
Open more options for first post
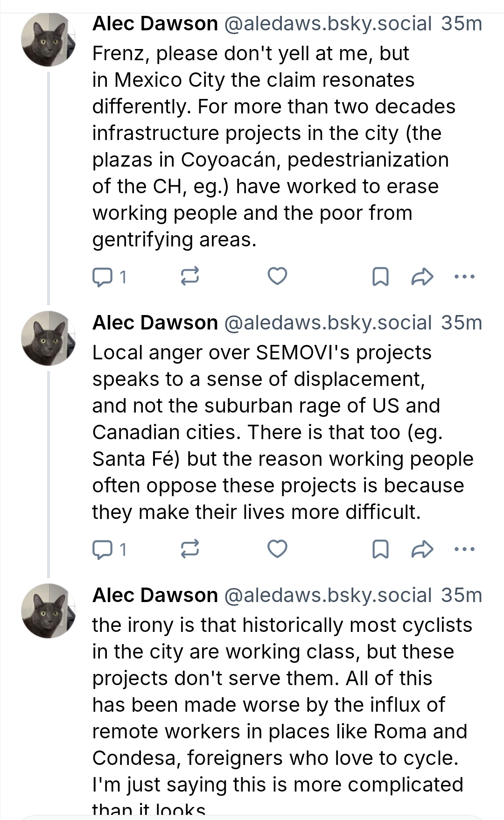click(x=464, y=276)
